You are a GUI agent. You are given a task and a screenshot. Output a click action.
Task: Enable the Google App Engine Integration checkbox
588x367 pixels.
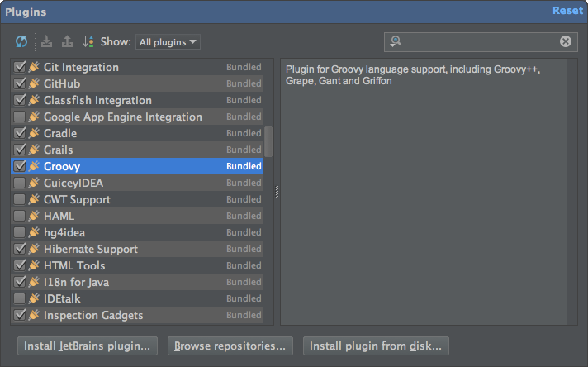click(x=20, y=117)
